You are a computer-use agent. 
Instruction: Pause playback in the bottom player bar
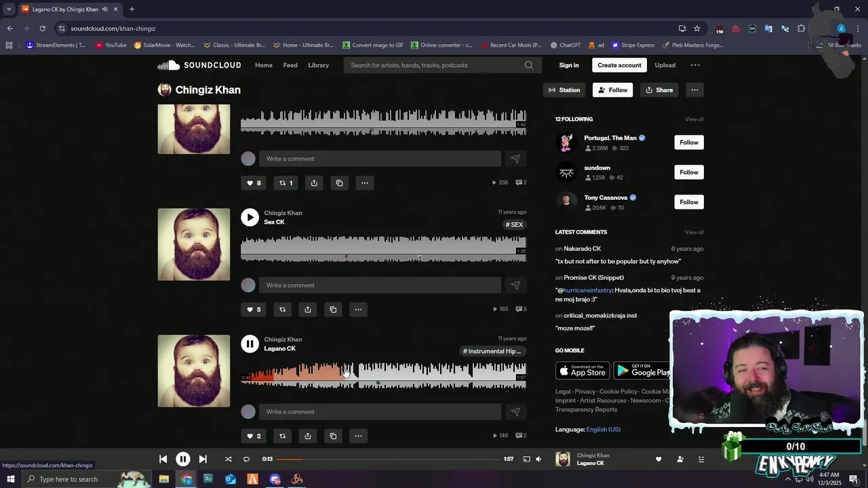[x=183, y=460]
